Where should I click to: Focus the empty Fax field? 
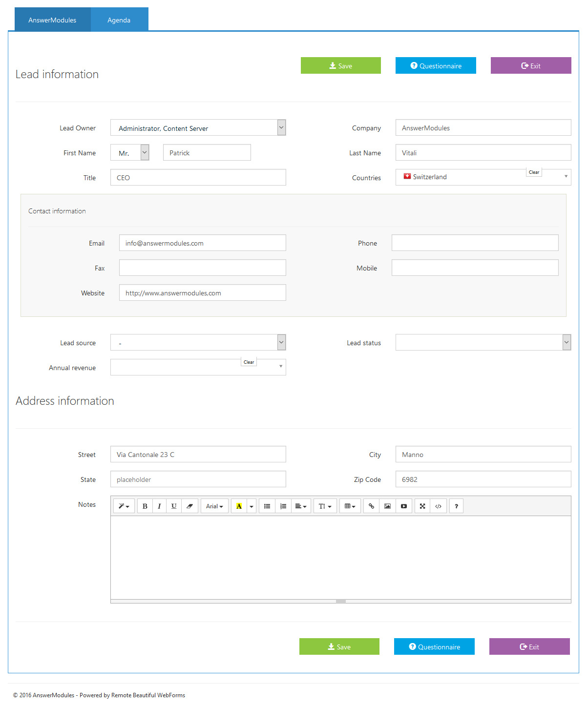(x=203, y=268)
